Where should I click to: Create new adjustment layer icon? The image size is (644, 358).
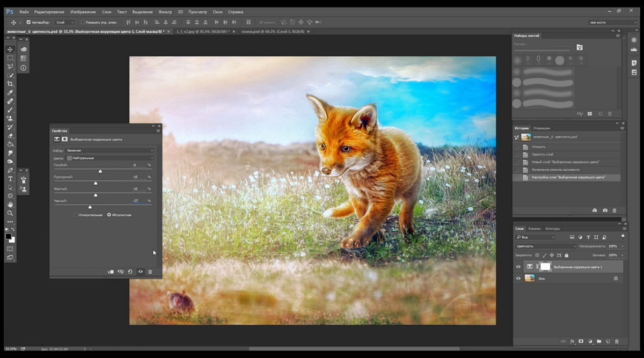coord(590,341)
